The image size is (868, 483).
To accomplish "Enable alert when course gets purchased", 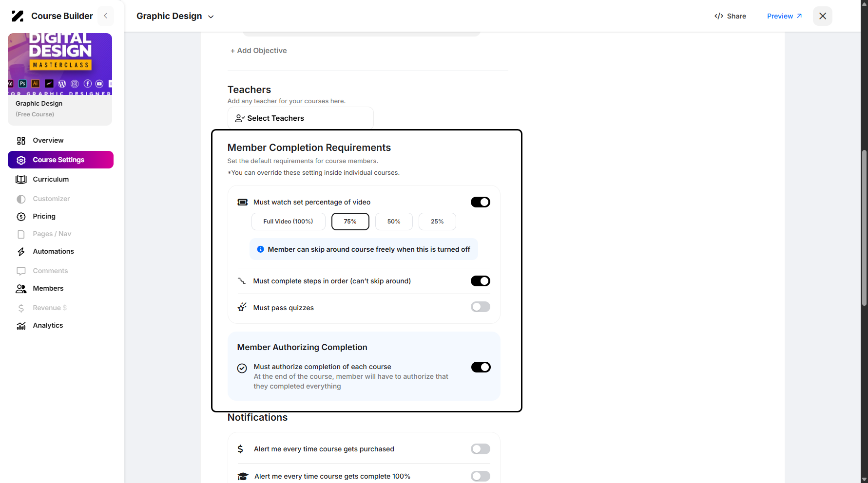I will click(481, 449).
